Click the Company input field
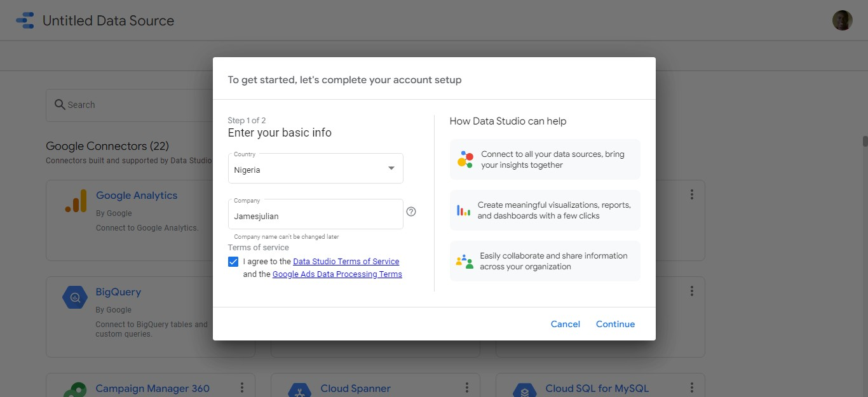The width and height of the screenshot is (868, 397). (x=316, y=214)
